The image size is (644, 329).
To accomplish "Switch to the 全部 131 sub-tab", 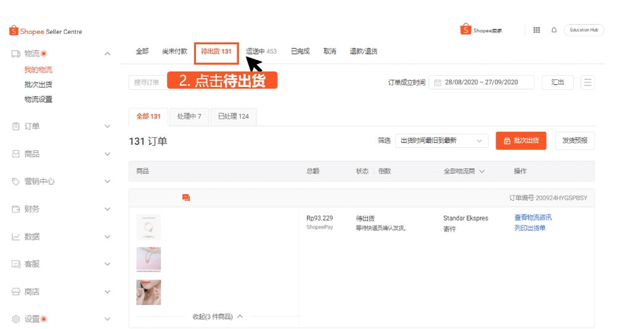I will (149, 116).
